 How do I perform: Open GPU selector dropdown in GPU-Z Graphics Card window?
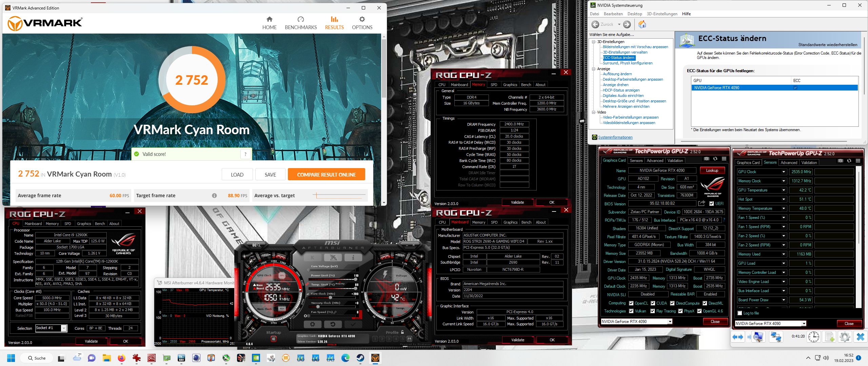(x=670, y=322)
